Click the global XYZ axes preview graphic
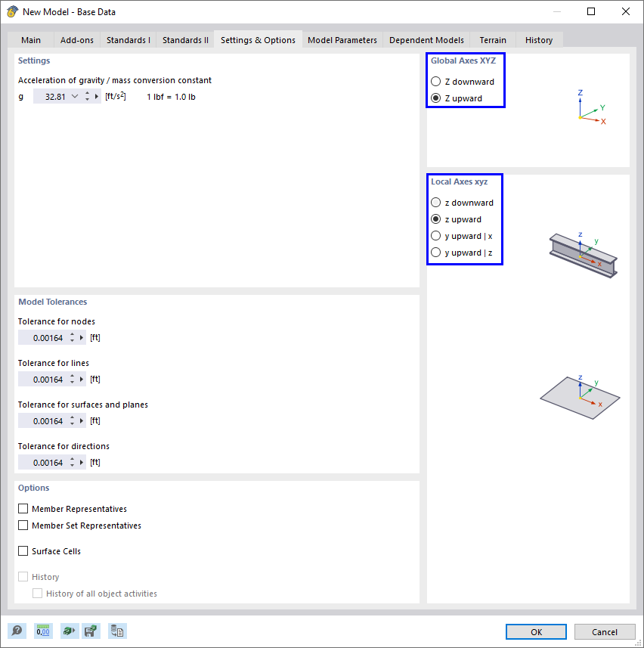 [592, 107]
